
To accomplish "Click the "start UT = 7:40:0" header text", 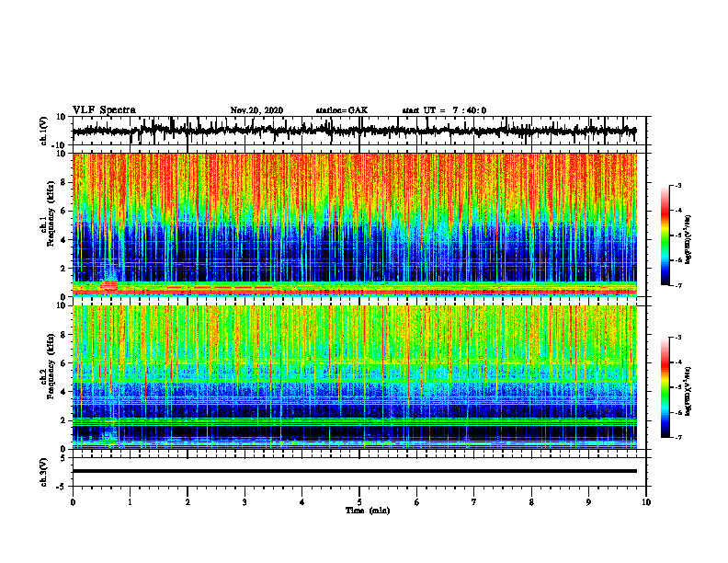I will 444,110.
